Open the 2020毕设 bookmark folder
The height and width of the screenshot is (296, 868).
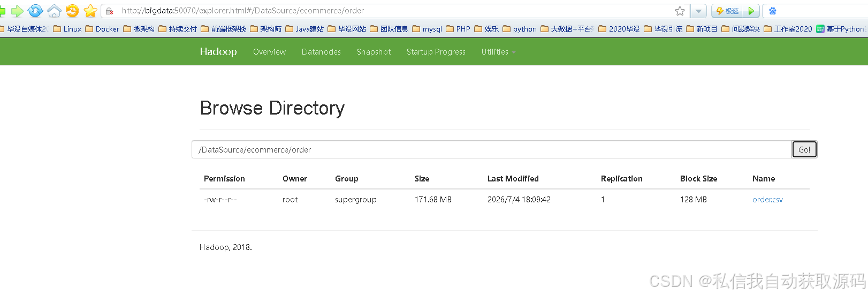tap(619, 29)
